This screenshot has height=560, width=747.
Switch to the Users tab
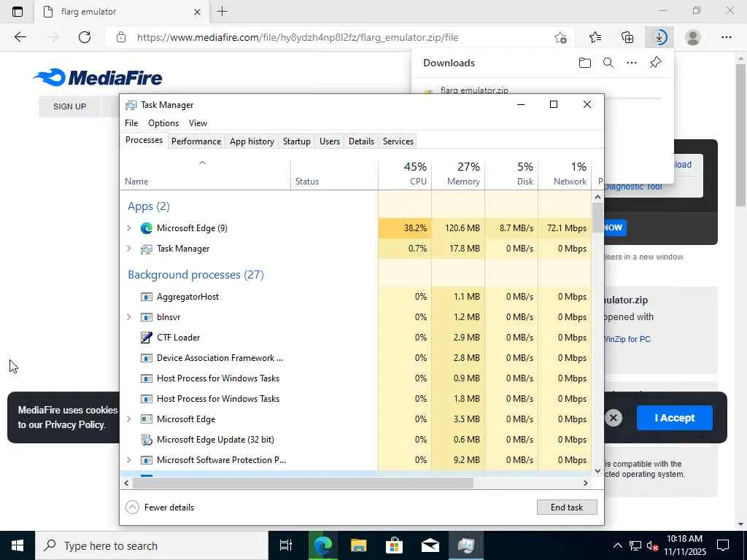coord(330,141)
